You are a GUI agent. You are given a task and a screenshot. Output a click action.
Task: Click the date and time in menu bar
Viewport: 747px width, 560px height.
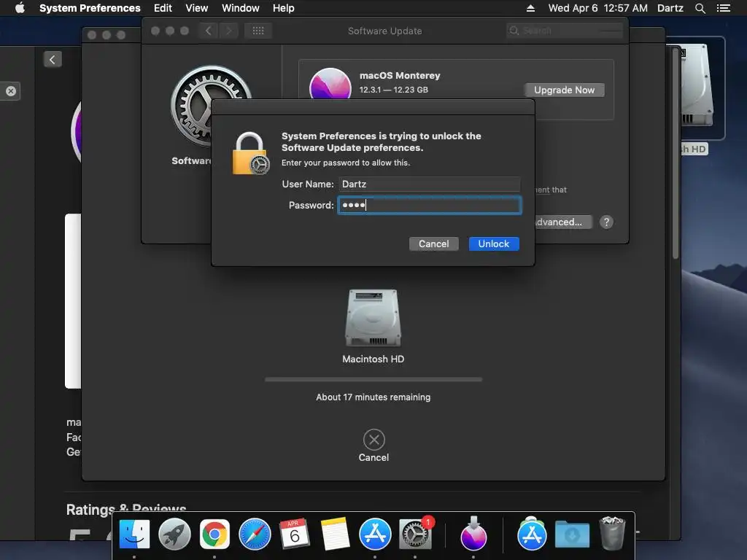(597, 8)
